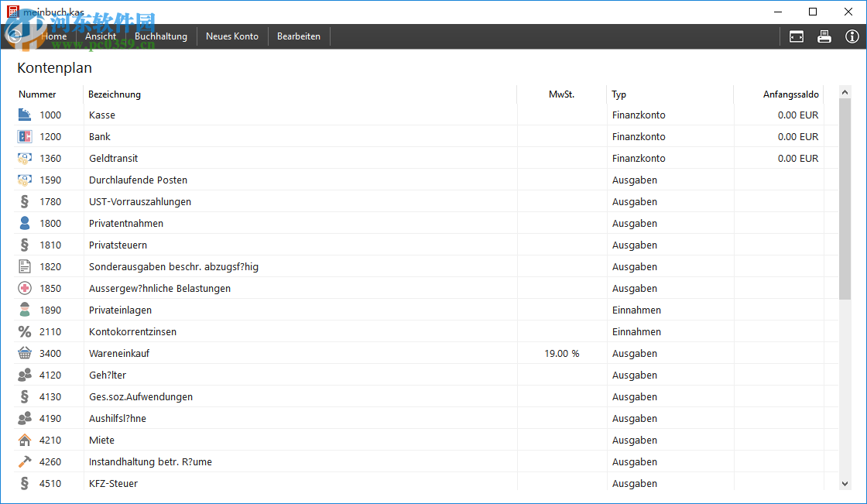Select the Sonderausgaben beschr. row text

pos(173,266)
